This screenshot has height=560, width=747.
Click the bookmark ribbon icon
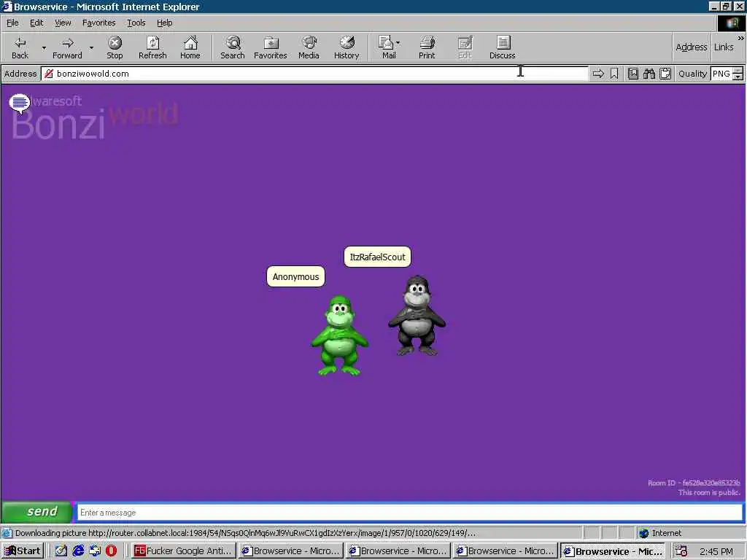pyautogui.click(x=614, y=74)
